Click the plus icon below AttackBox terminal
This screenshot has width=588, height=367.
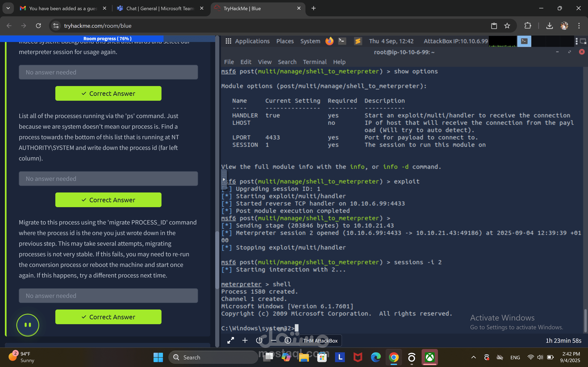[245, 340]
